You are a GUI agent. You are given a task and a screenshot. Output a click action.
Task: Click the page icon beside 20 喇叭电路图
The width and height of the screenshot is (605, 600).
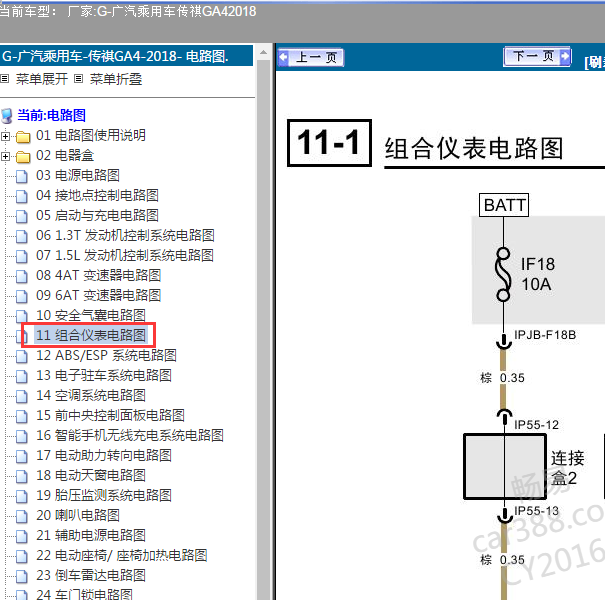pyautogui.click(x=22, y=516)
